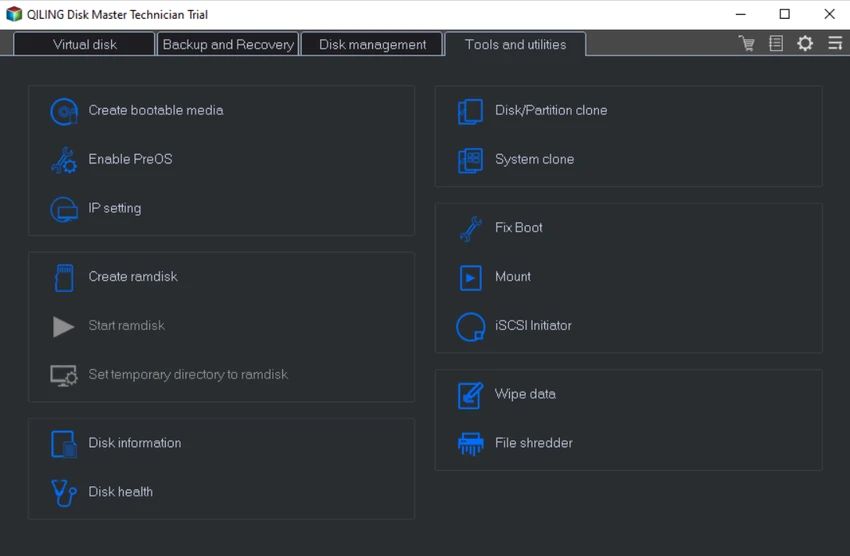Open File shredder text option

click(x=534, y=443)
